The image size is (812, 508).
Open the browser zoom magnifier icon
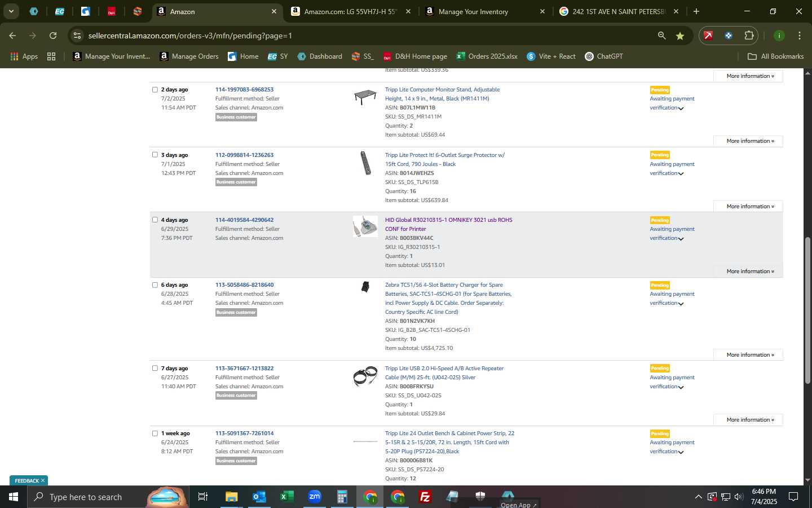[661, 36]
